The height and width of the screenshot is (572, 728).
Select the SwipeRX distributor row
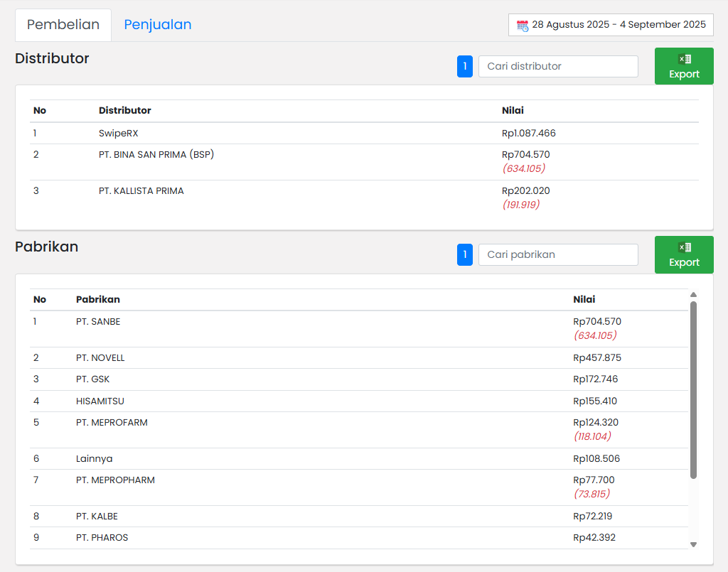coord(118,133)
